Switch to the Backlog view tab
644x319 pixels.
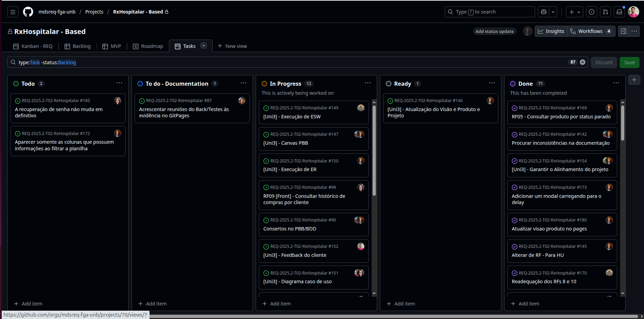[78, 46]
